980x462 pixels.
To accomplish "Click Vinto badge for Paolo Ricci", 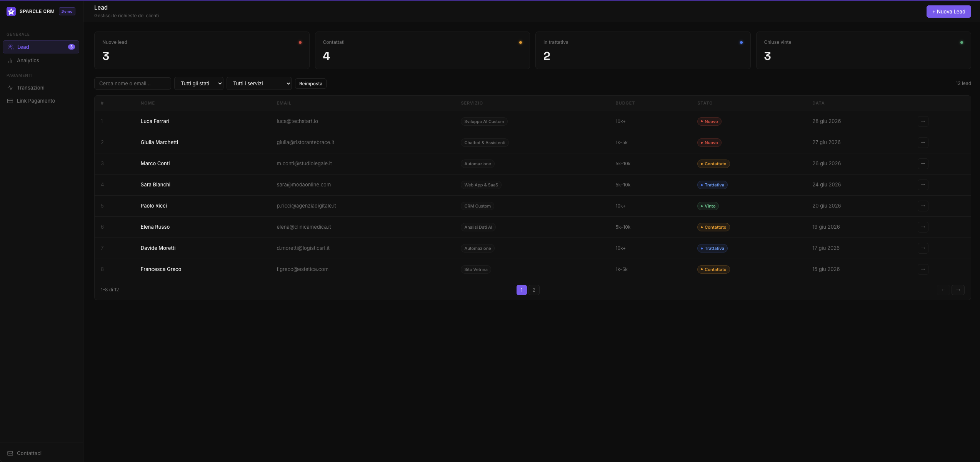I will (x=708, y=206).
